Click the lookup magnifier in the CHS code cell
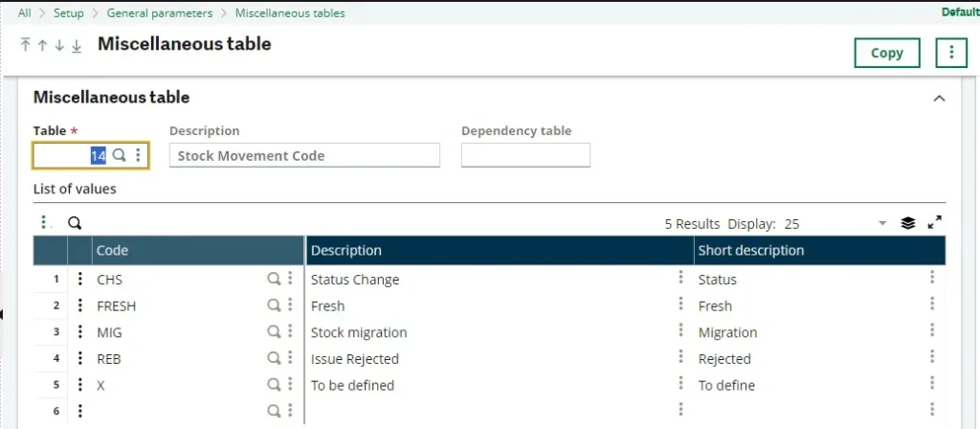The height and width of the screenshot is (429, 980). click(x=274, y=279)
